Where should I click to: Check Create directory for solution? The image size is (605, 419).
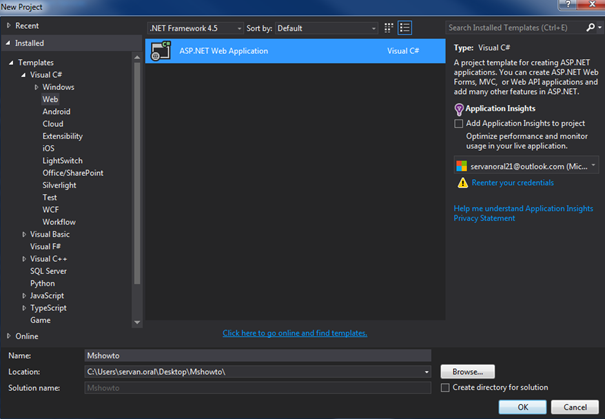(x=445, y=387)
